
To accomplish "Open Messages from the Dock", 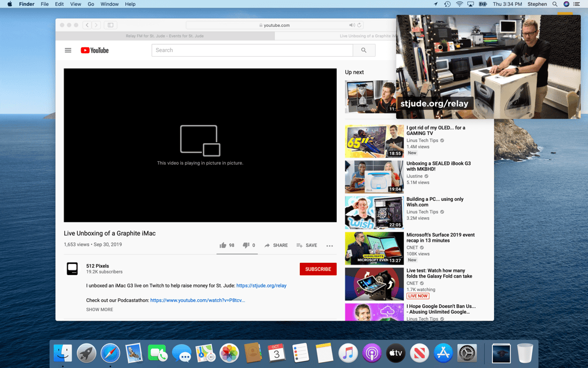I will pyautogui.click(x=181, y=353).
